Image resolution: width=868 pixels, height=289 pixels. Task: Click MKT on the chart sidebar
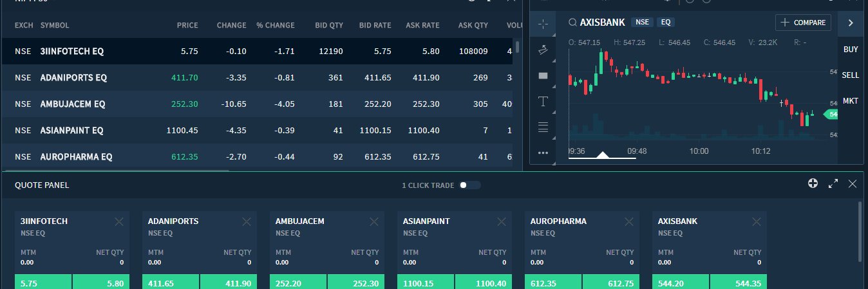click(851, 101)
